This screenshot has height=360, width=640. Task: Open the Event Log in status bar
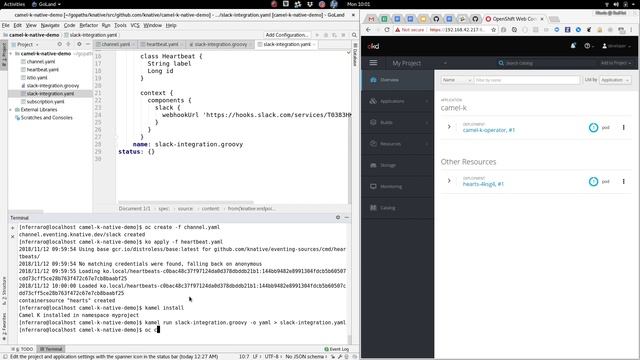[337, 349]
